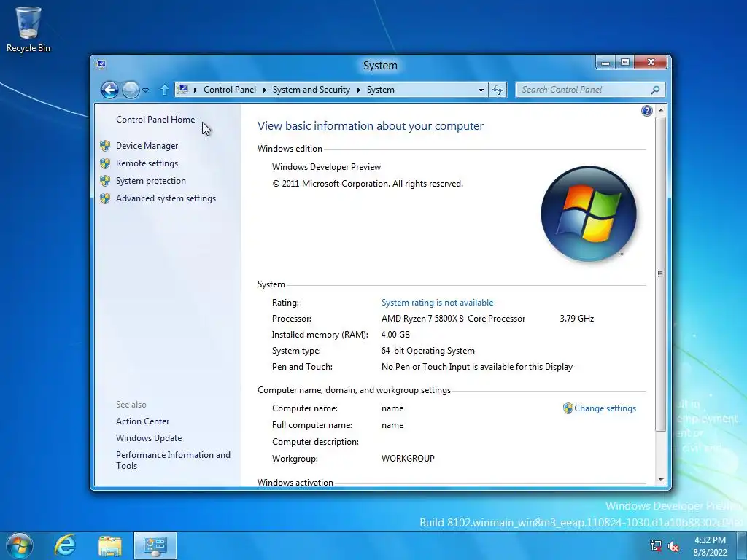
Task: Click the shield icon next to Change settings
Action: [568, 408]
